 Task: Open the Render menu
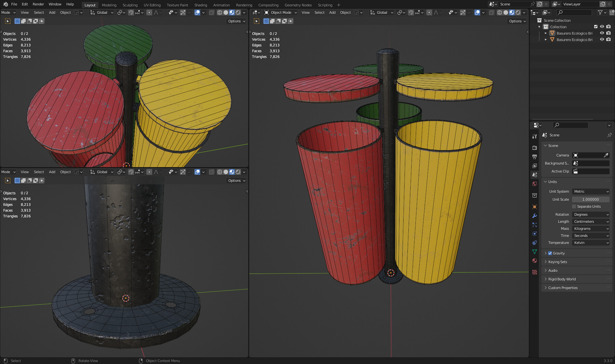tap(38, 4)
